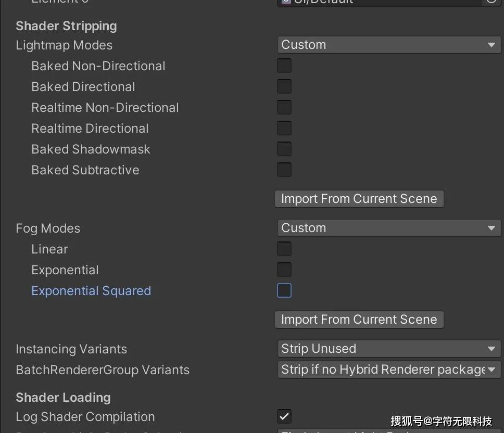Check the Baked Shadowmask option
Viewport: 504px width, 433px height.
tap(284, 149)
